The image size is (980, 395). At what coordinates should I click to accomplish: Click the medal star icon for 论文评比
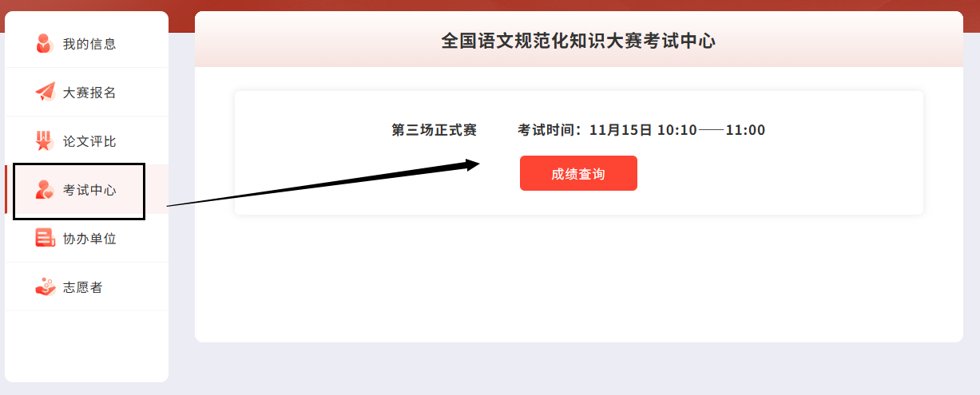45,140
